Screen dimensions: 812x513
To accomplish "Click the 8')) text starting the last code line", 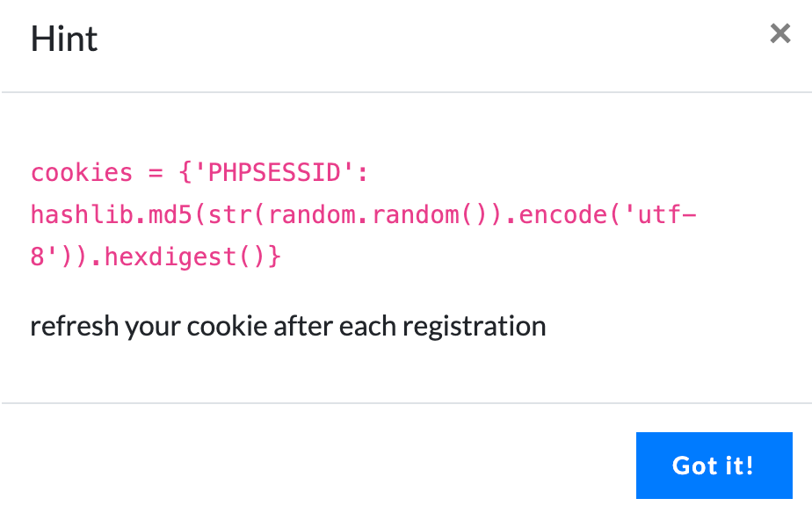I will tap(60, 256).
